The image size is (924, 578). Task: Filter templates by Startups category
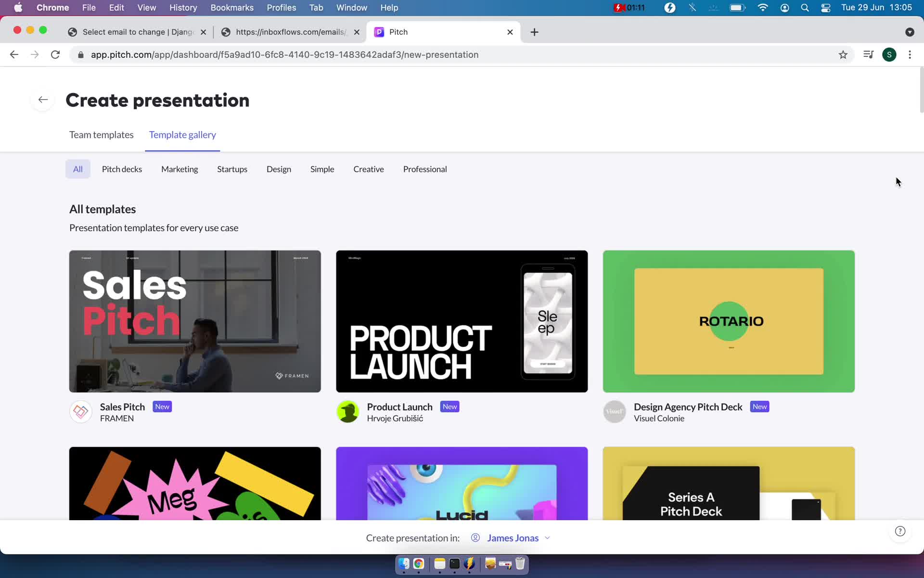click(232, 169)
